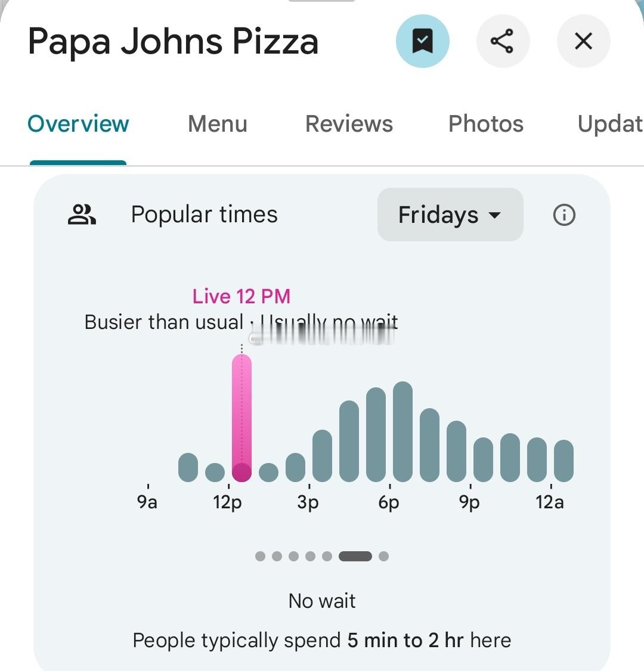Tap the last bar near 12a
The width and height of the screenshot is (644, 671).
tap(563, 461)
